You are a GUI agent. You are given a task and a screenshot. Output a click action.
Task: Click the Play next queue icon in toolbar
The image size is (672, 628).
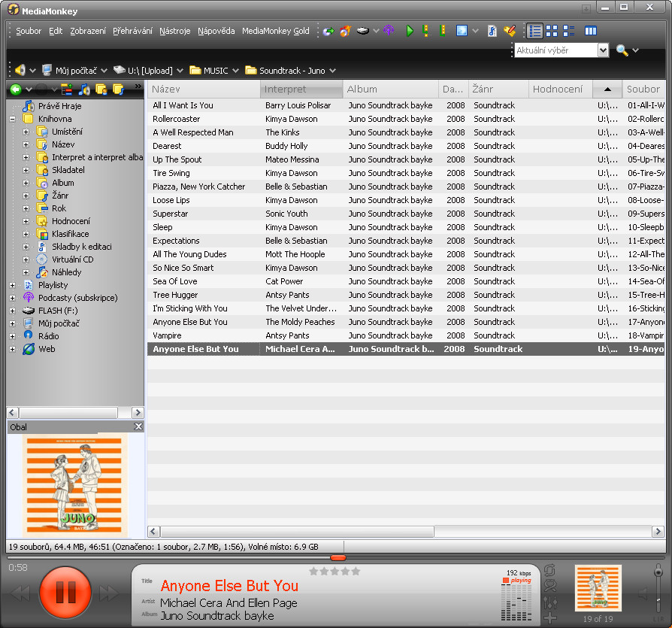(x=425, y=31)
